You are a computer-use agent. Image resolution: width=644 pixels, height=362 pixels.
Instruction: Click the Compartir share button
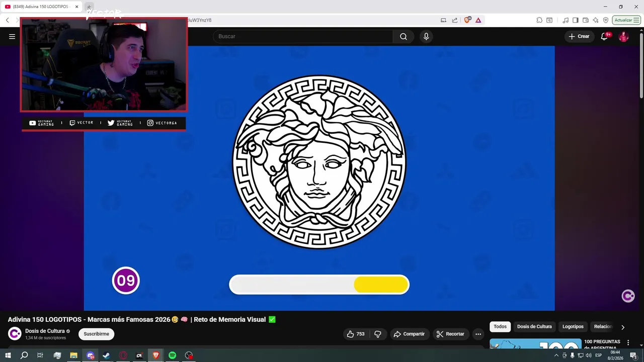point(409,334)
